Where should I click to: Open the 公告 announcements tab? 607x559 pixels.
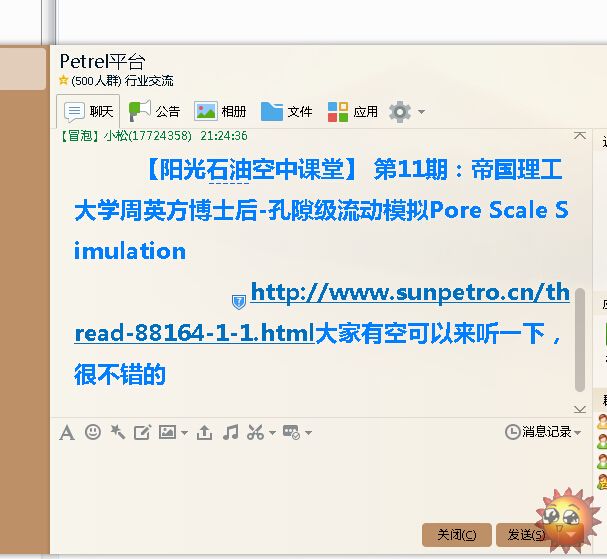click(154, 111)
